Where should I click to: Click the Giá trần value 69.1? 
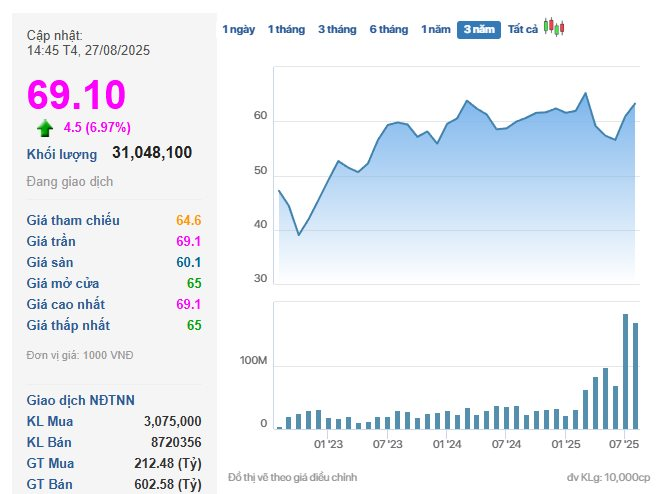[189, 241]
